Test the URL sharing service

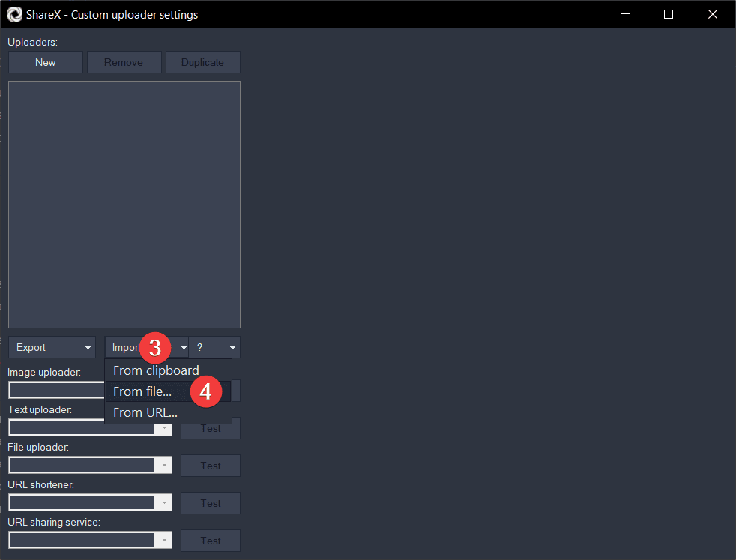(211, 541)
